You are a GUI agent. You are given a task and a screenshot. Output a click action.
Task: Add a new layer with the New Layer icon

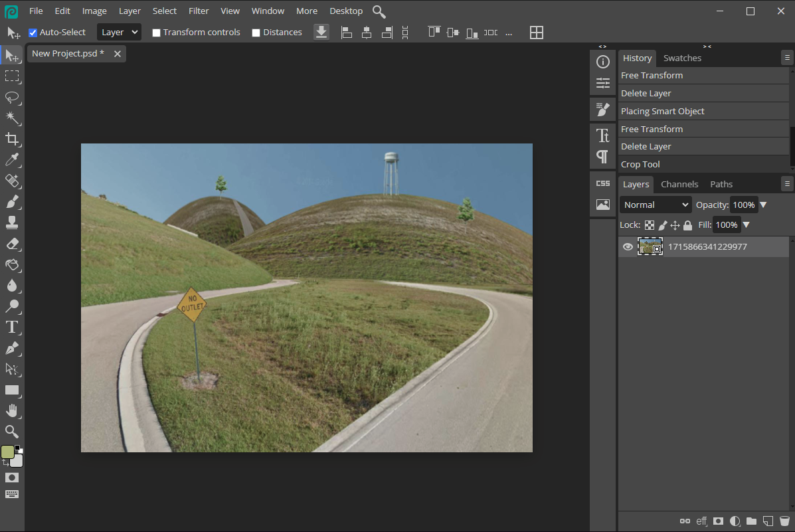(768, 521)
